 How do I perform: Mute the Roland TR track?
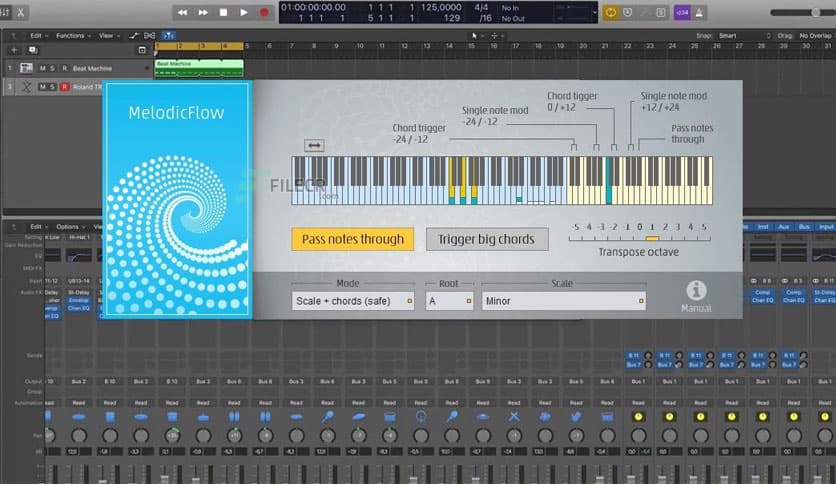tap(43, 87)
